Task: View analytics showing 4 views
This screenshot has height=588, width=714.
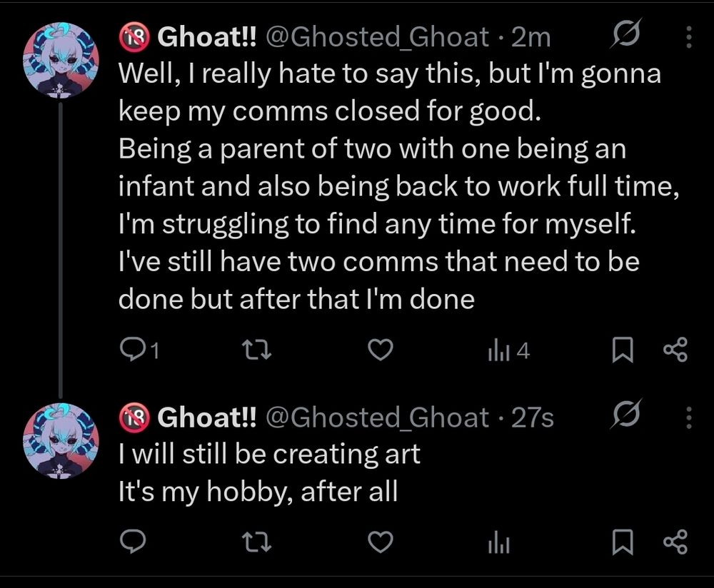Action: (x=508, y=350)
